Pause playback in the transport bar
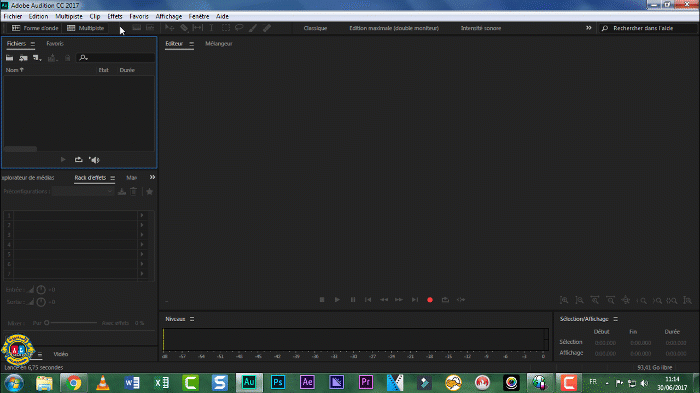This screenshot has height=393, width=700. click(353, 300)
